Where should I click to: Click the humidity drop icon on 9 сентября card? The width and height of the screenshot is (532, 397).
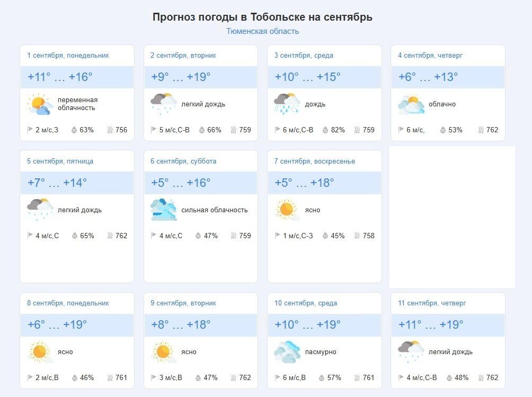tap(199, 378)
